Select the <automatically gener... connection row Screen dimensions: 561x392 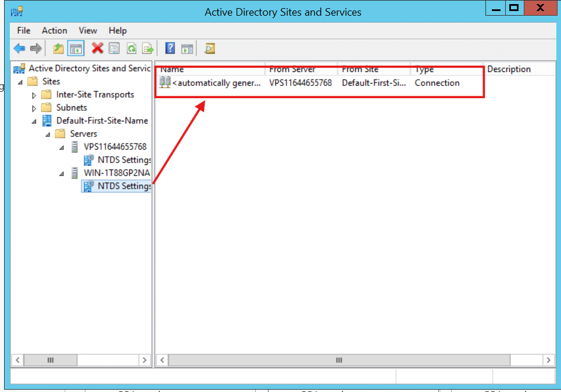(216, 83)
